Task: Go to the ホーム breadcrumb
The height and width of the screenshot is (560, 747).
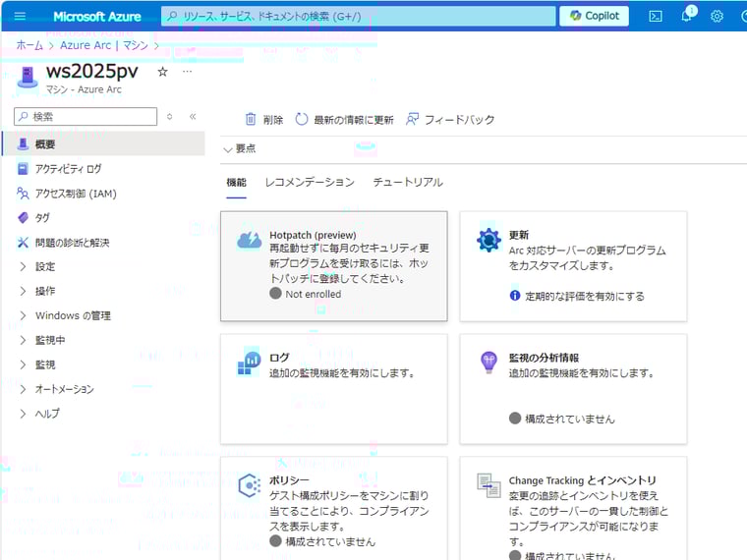Action: coord(29,45)
